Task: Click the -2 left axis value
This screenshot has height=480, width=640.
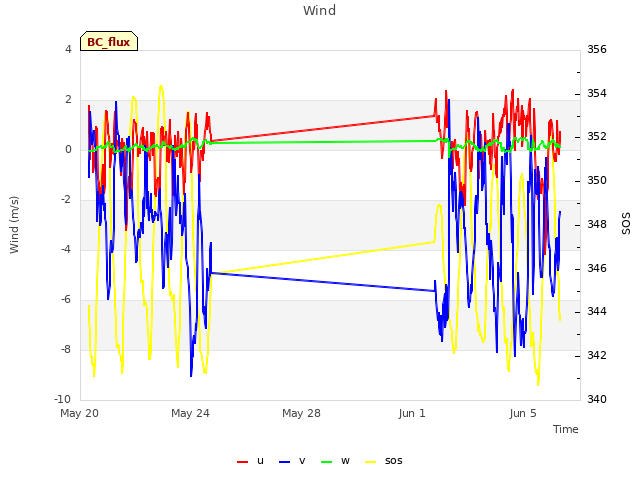Action: tap(66, 199)
